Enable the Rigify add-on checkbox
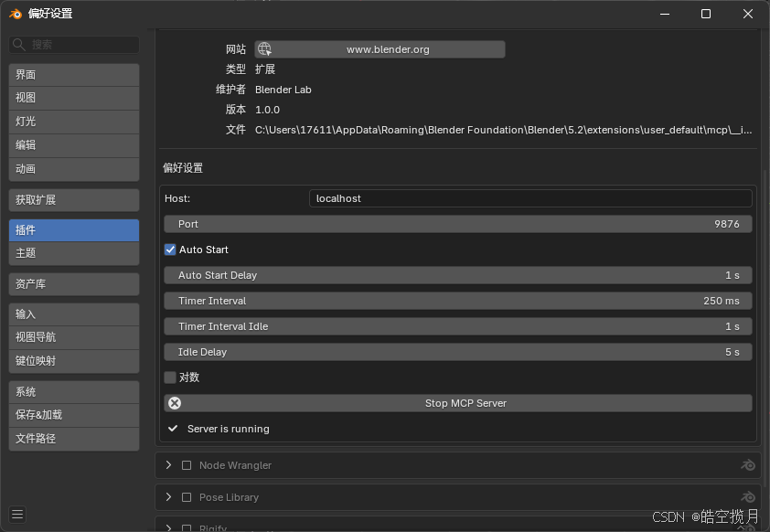 coord(187,528)
